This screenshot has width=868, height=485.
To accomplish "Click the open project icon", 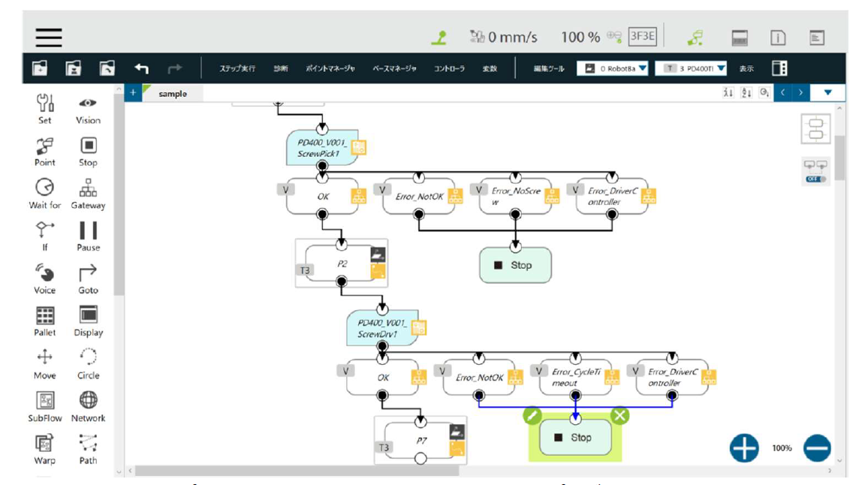I will pos(107,68).
